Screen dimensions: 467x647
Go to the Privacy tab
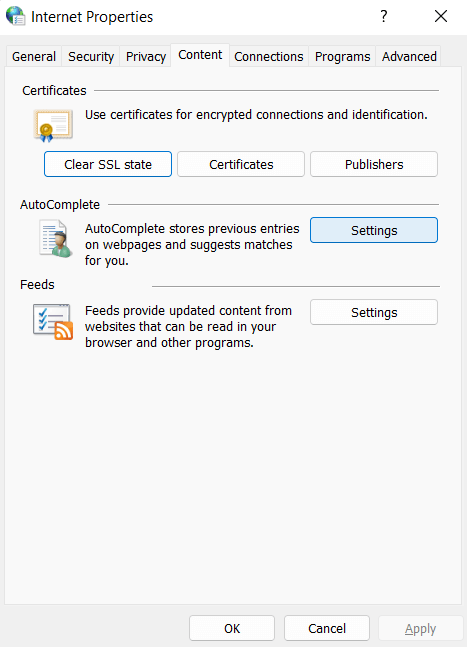(146, 57)
